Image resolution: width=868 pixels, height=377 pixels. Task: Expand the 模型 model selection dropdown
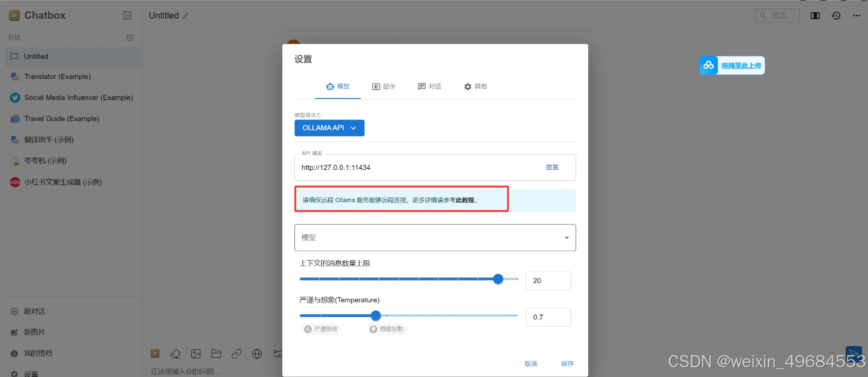pyautogui.click(x=435, y=237)
